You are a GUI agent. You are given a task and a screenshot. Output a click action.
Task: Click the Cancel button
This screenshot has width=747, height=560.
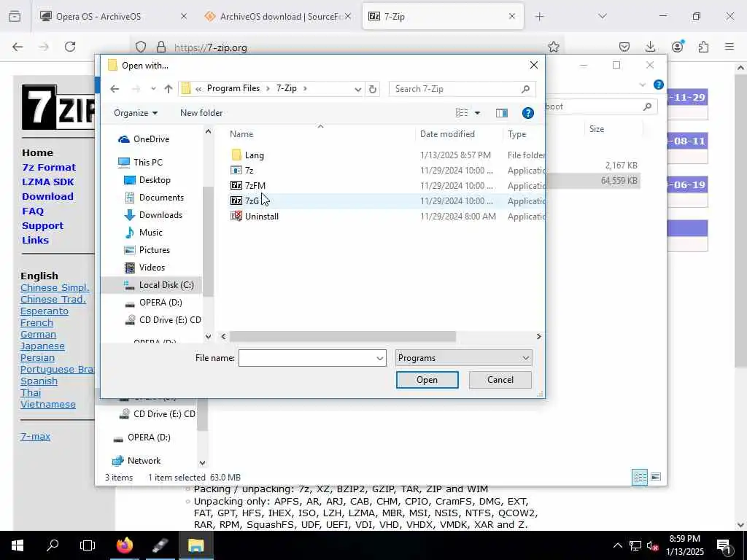500,380
